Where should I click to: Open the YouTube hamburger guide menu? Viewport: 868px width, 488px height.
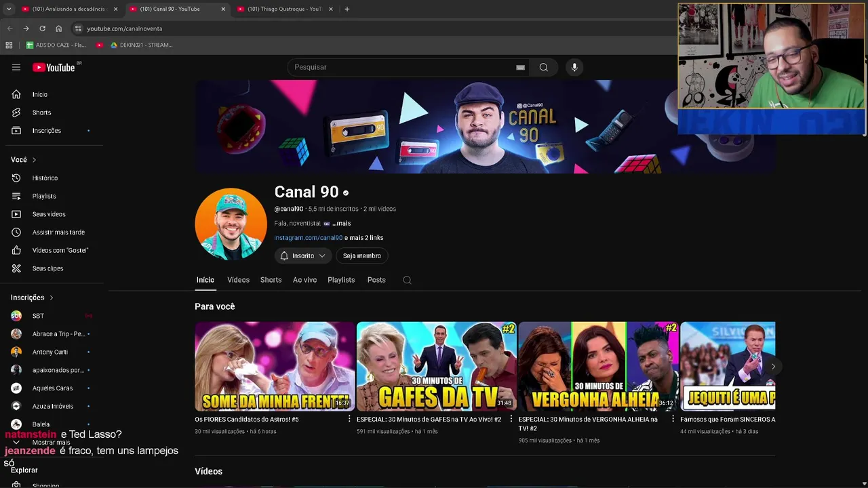(16, 67)
